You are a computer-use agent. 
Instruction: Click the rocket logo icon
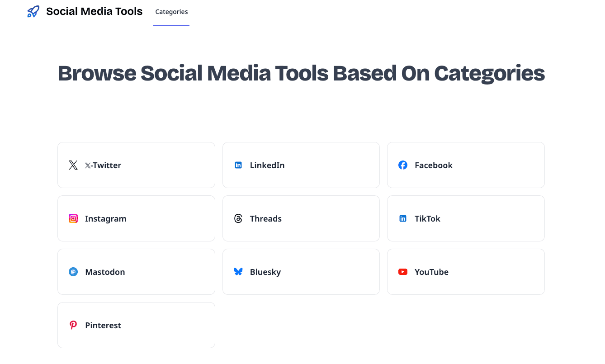coord(33,12)
